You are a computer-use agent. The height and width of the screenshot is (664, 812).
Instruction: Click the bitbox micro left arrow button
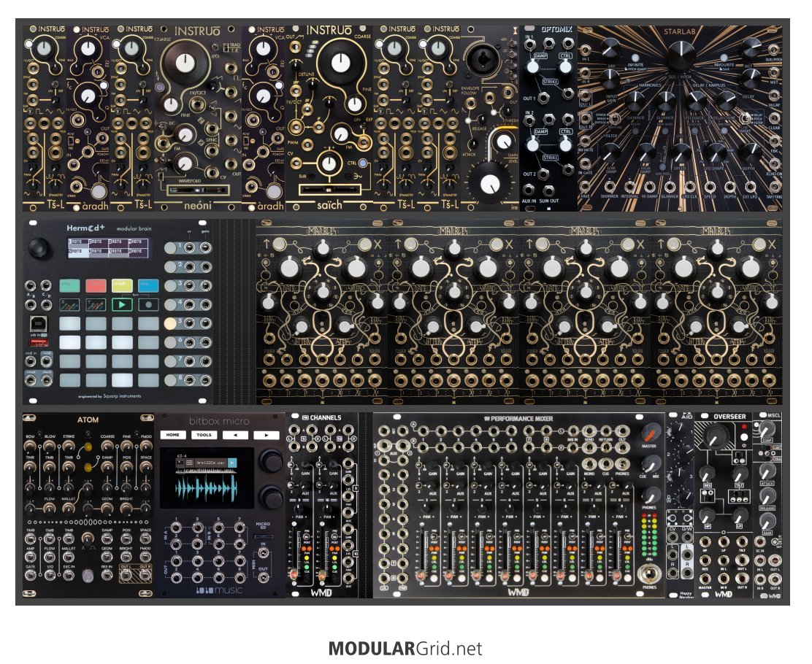coord(235,435)
